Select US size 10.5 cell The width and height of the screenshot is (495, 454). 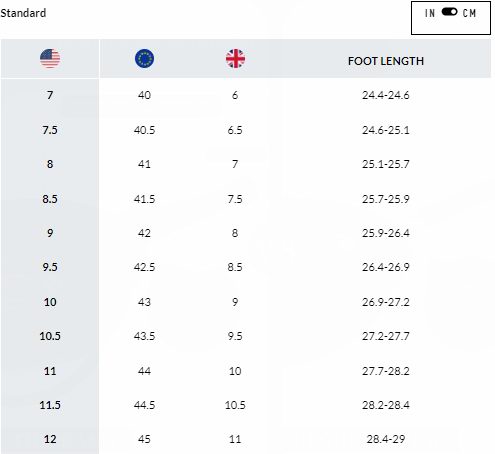coord(50,336)
